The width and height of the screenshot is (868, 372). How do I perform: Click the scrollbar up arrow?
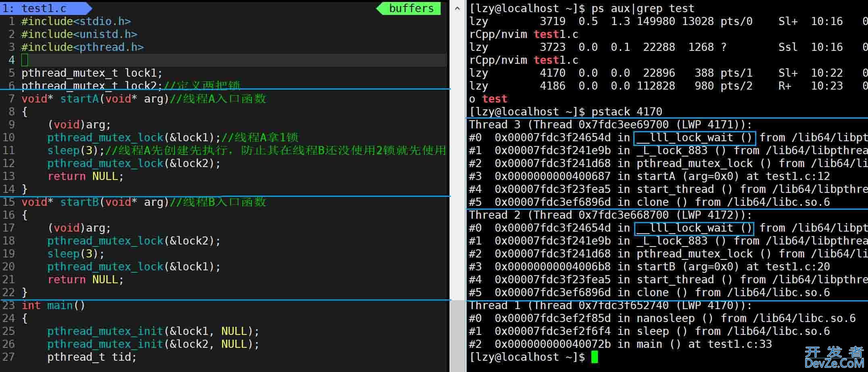[x=457, y=8]
